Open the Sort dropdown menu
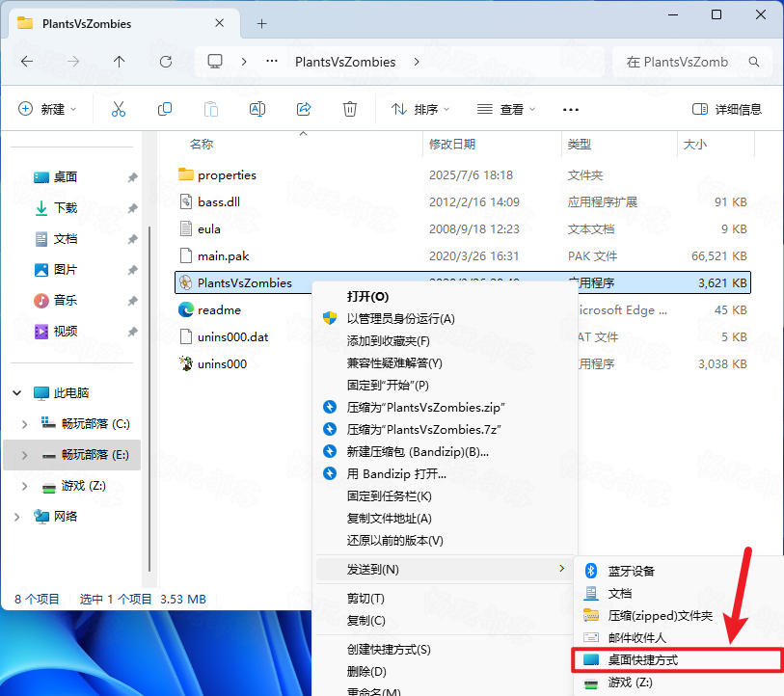 pyautogui.click(x=420, y=109)
